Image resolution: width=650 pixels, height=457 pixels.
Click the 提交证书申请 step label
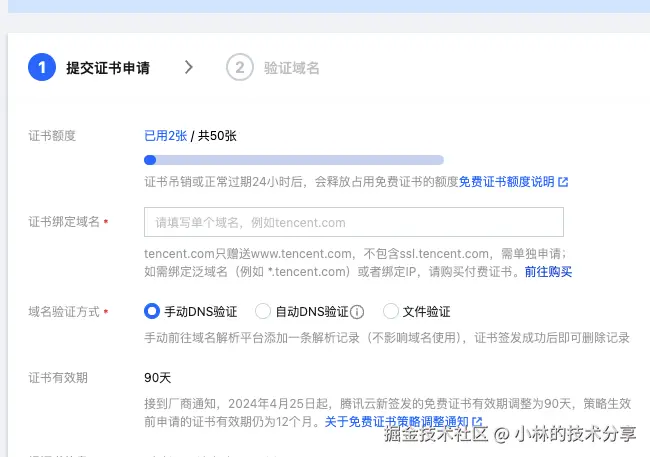[108, 68]
